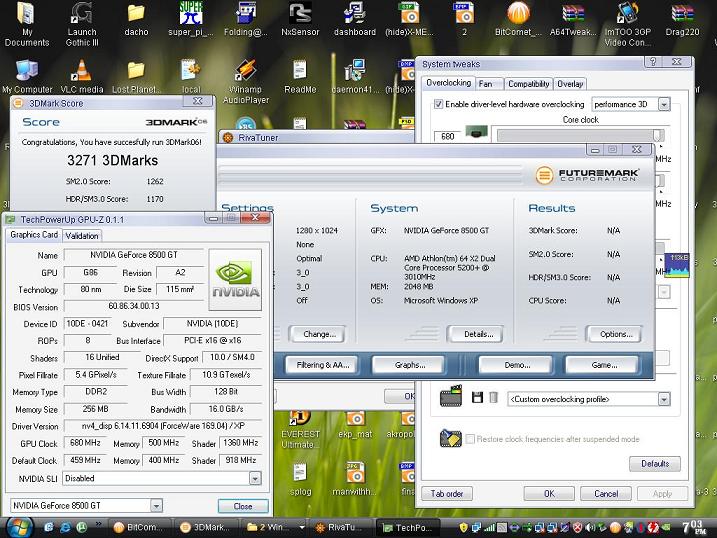Image resolution: width=717 pixels, height=538 pixels.
Task: Switch to RivaTuner via its taskbar button
Action: pos(339,527)
